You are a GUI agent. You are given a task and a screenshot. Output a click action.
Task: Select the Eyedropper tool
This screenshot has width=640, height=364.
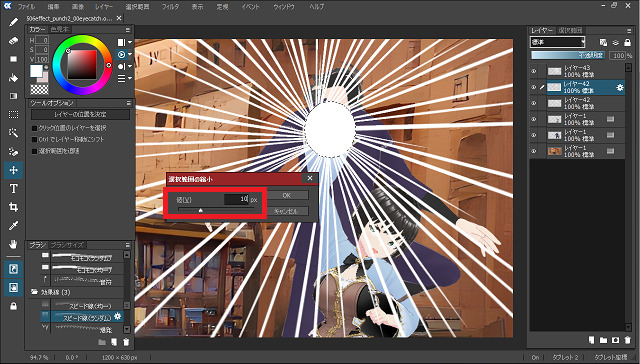13,226
